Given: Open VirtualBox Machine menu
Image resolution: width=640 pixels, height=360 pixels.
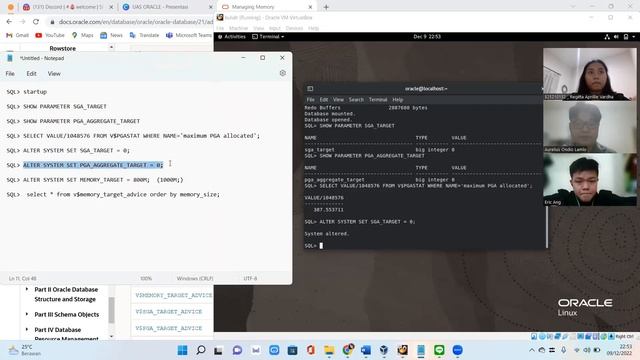Looking at the screenshot, I should pyautogui.click(x=238, y=28).
